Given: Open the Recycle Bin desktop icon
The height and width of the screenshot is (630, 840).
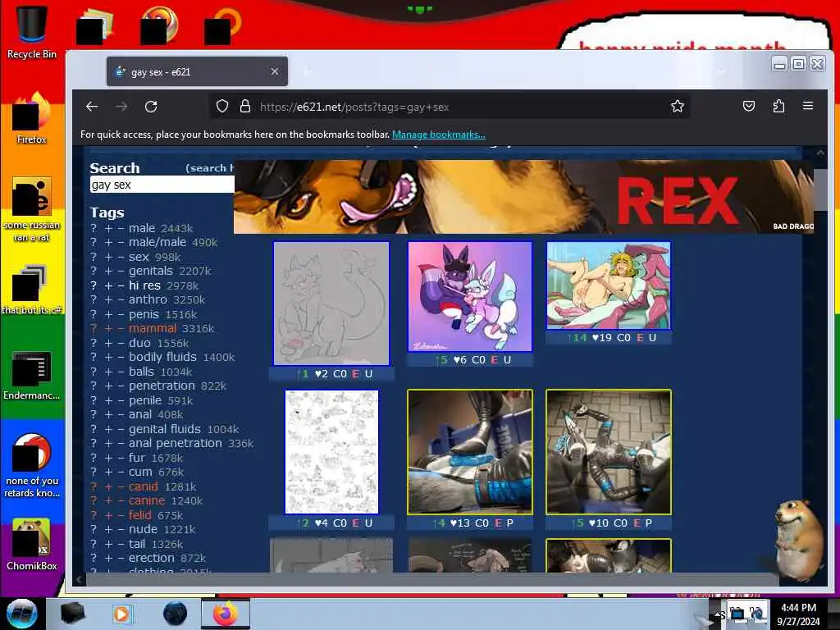Looking at the screenshot, I should (x=31, y=31).
